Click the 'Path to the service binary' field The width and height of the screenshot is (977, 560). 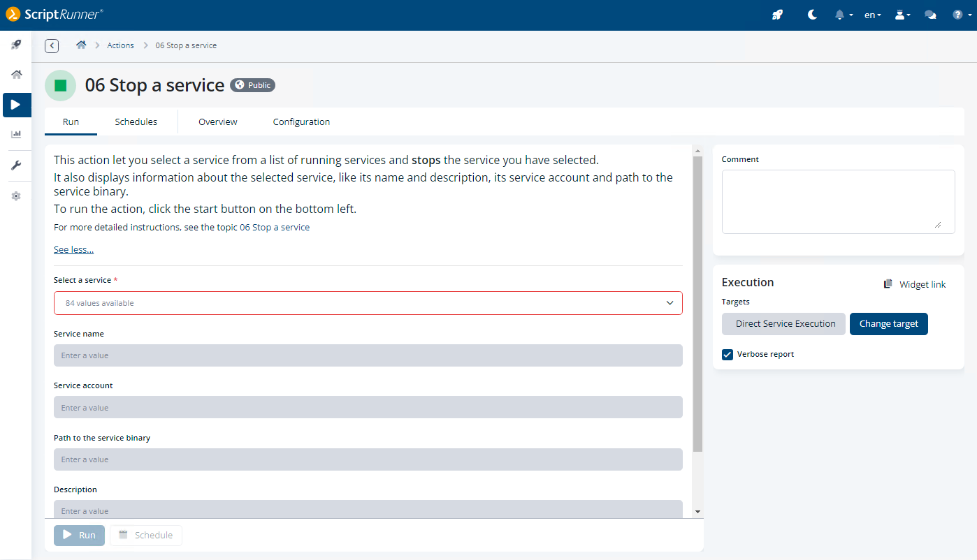point(368,459)
